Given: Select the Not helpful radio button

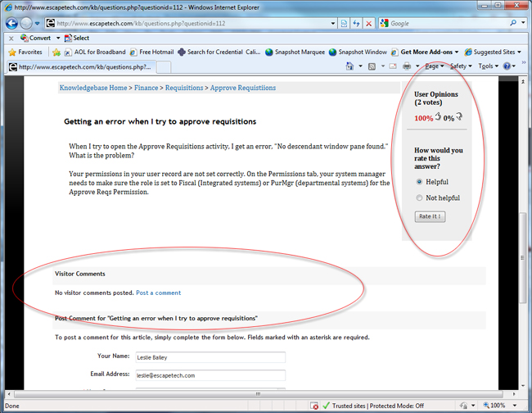Looking at the screenshot, I should point(419,197).
